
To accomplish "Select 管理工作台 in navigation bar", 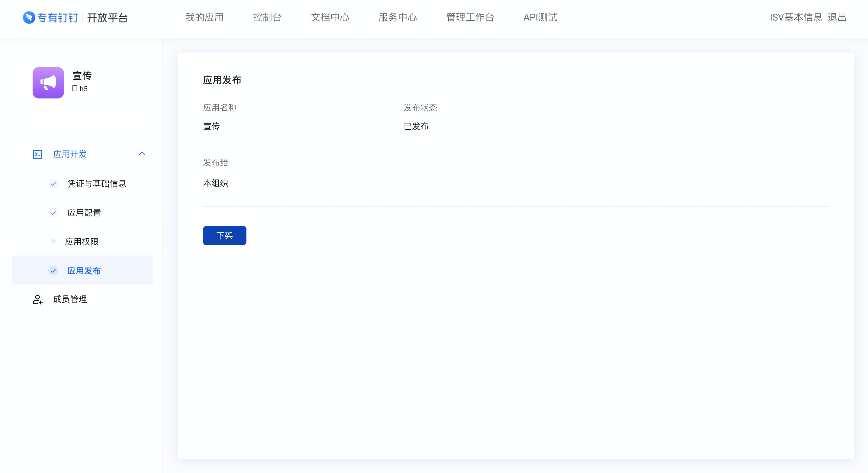I will point(470,18).
